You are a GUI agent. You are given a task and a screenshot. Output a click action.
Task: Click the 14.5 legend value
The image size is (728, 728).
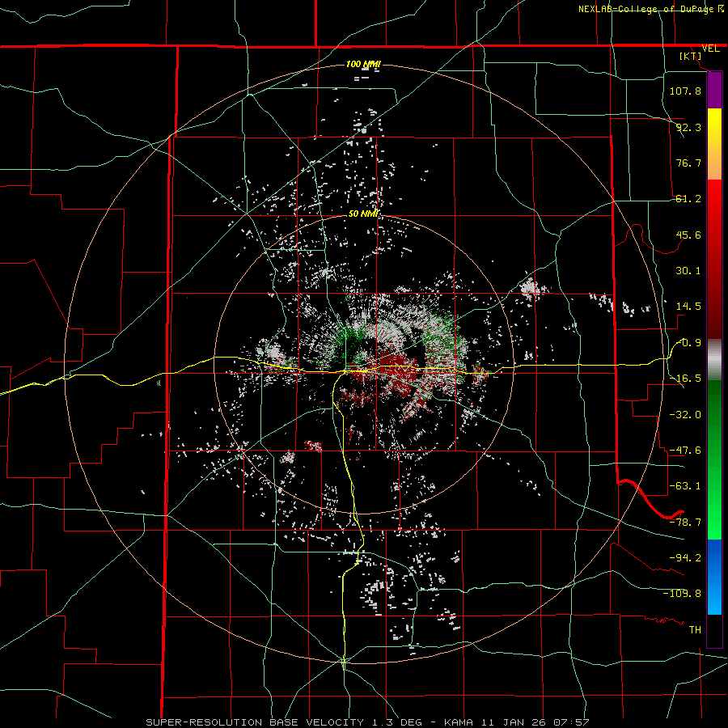[x=688, y=307]
